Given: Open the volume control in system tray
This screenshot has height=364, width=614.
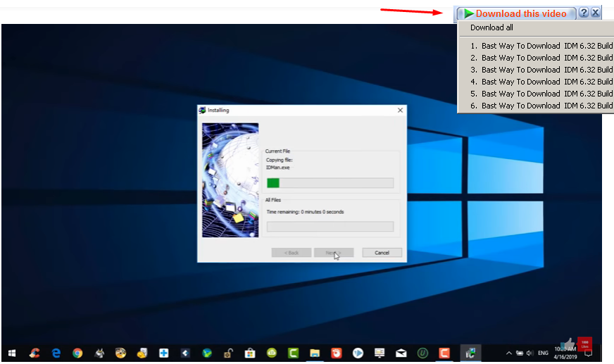Looking at the screenshot, I should [x=530, y=353].
